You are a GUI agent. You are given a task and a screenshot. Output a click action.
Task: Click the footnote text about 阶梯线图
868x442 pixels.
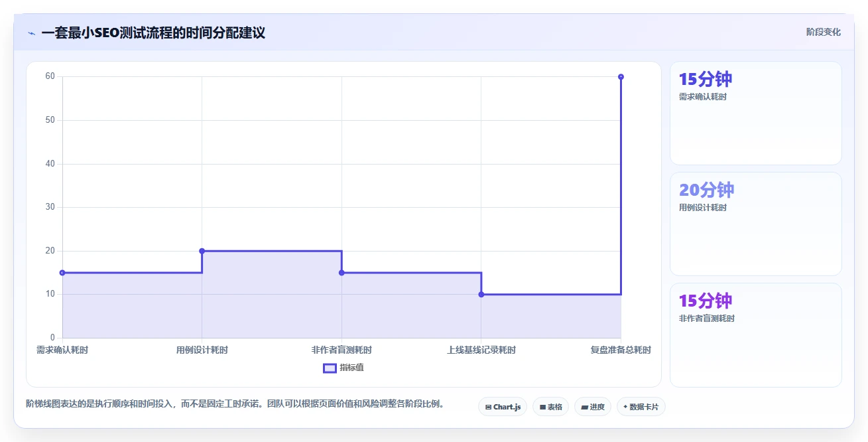coord(235,404)
